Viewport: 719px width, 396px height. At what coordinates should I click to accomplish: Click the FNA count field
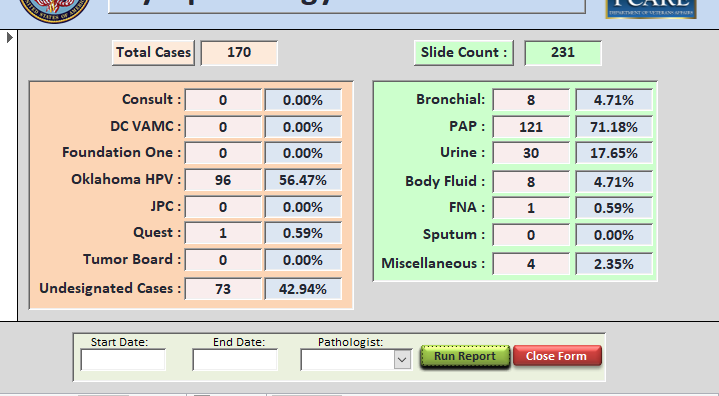point(531,208)
